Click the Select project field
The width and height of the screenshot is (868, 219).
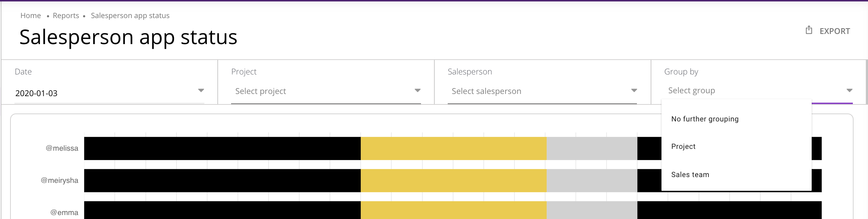pos(326,91)
